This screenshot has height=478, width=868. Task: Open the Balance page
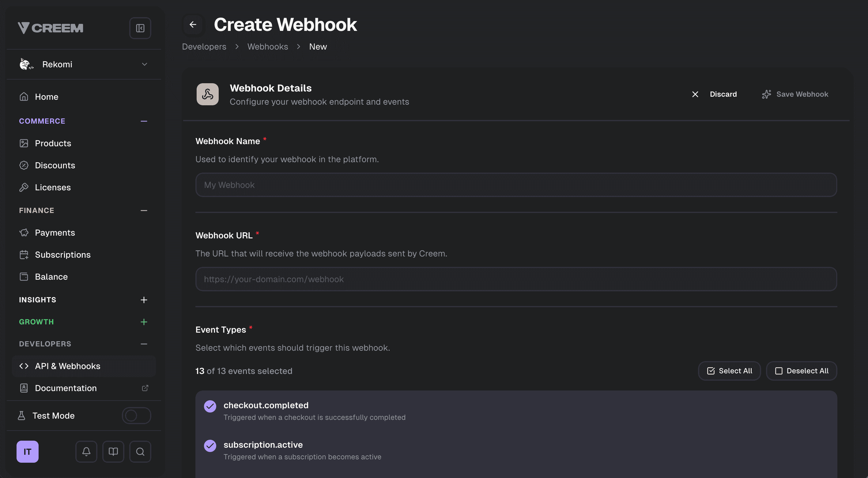(84, 277)
